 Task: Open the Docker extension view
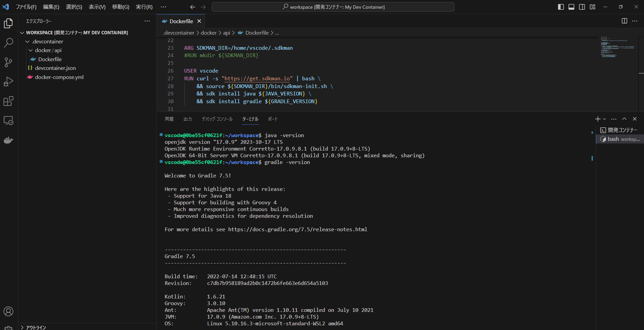[x=8, y=140]
